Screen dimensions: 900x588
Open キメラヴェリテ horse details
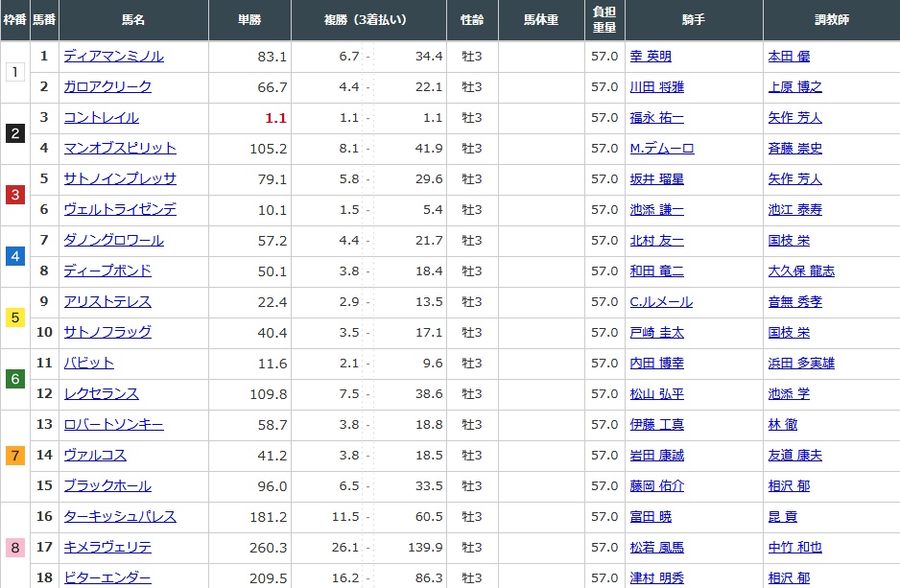(107, 548)
